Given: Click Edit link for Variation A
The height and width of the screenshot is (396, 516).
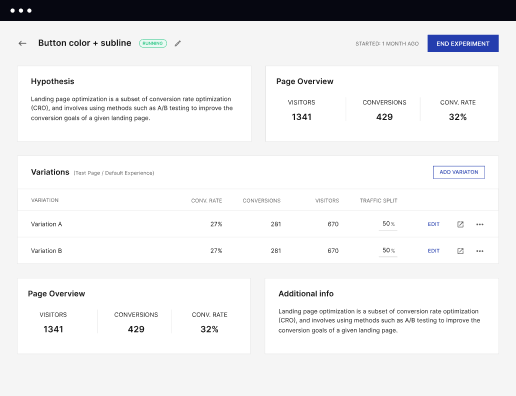Looking at the screenshot, I should pyautogui.click(x=433, y=224).
